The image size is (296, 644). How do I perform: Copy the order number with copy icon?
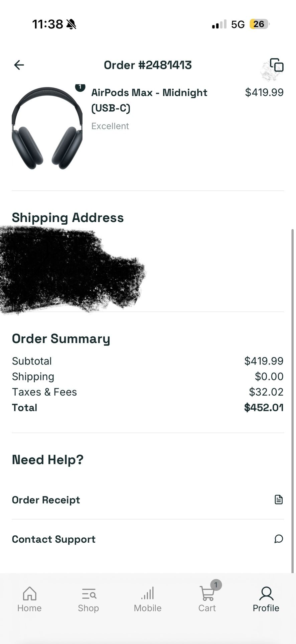click(277, 65)
